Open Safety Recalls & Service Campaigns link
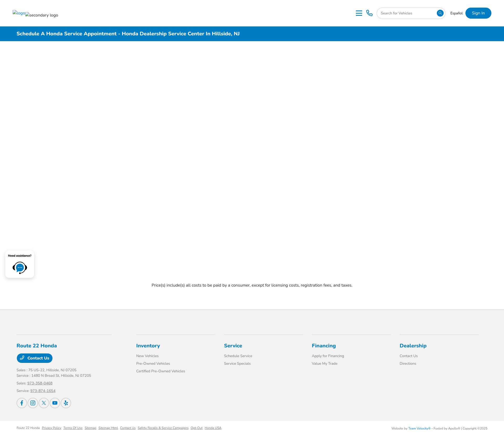 tap(163, 428)
